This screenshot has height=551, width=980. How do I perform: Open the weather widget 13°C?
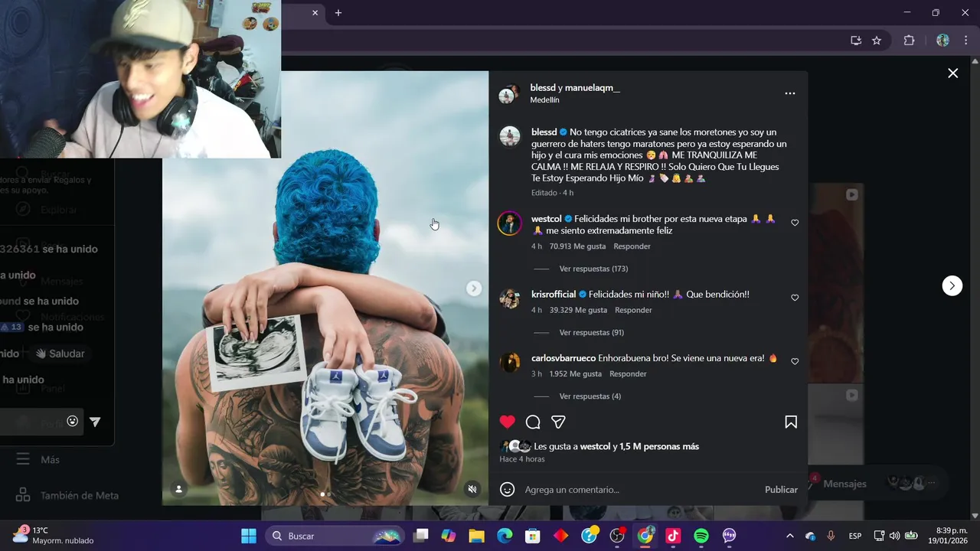coord(52,535)
